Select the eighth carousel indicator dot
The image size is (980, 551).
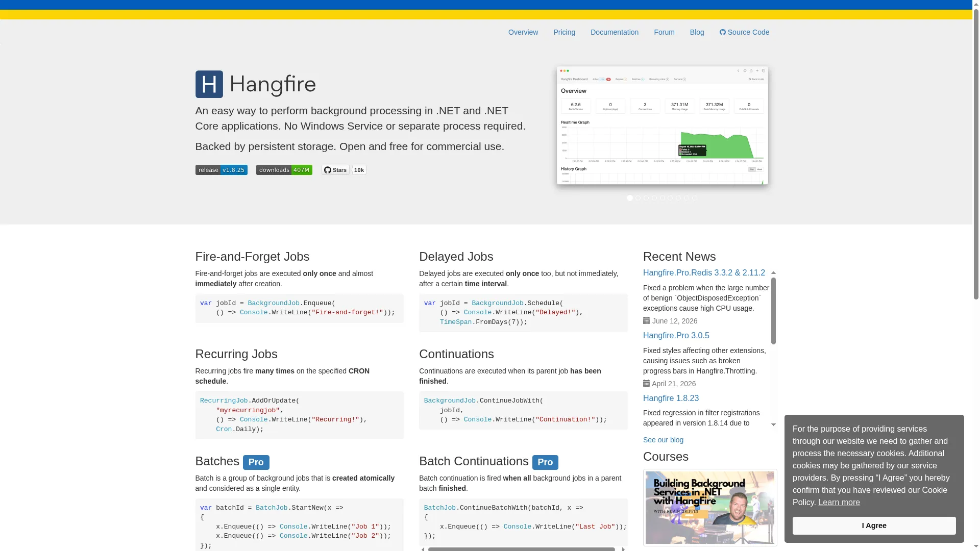687,198
